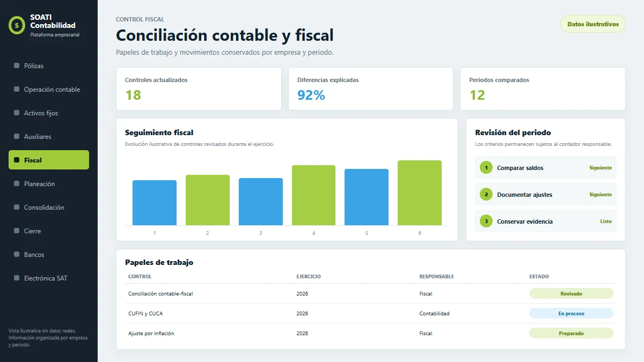Select chart bar for period 3
The width and height of the screenshot is (644, 362).
261,202
